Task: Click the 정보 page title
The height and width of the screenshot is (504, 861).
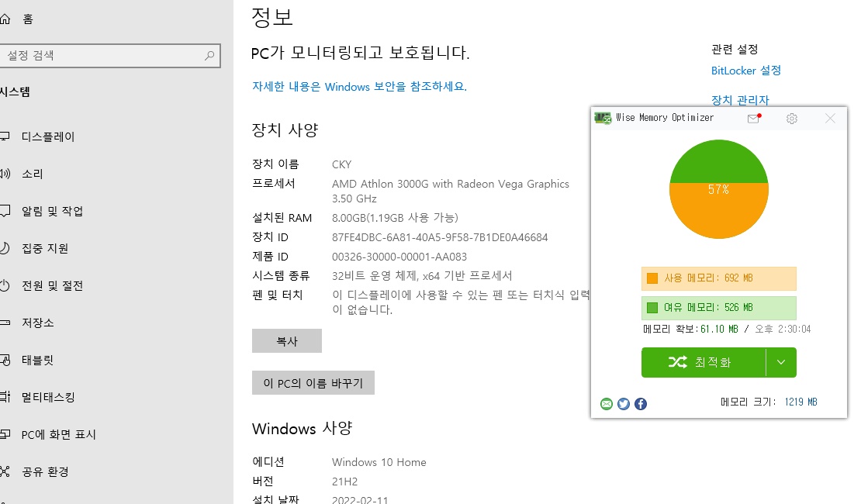Action: [x=271, y=17]
